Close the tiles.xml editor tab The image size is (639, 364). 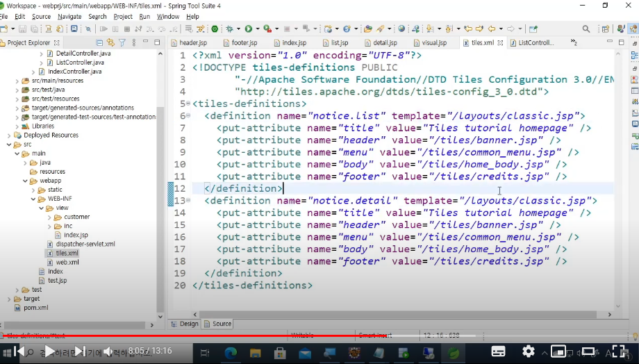(501, 43)
